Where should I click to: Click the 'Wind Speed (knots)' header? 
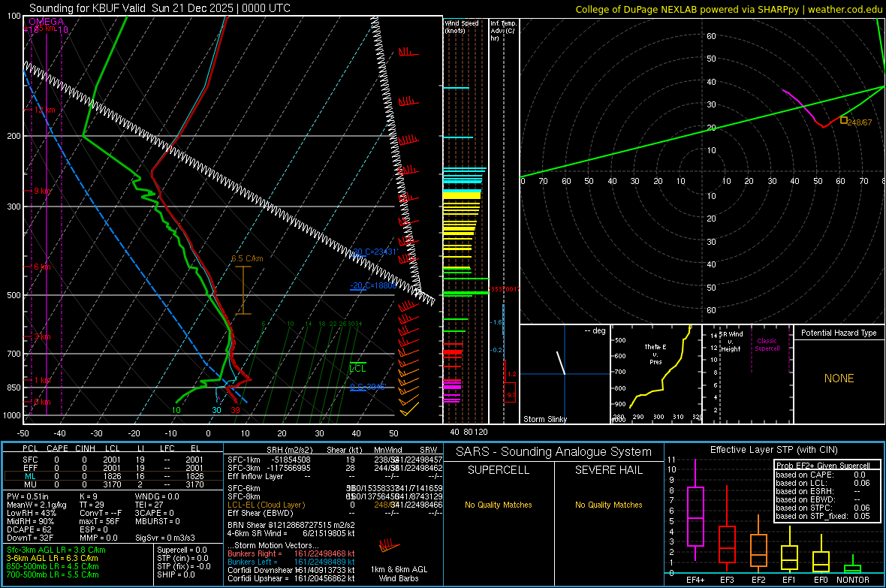[461, 26]
